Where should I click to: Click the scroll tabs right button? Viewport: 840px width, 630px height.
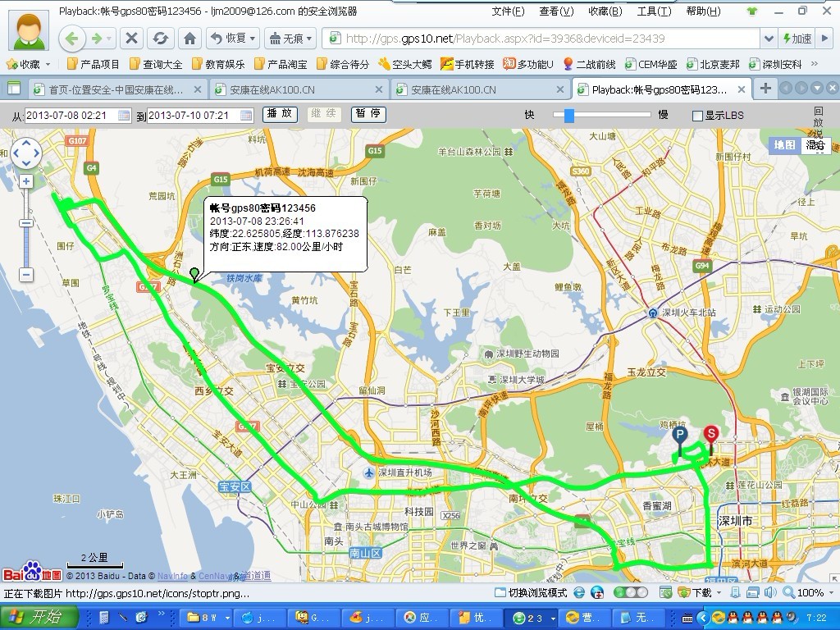coord(801,89)
